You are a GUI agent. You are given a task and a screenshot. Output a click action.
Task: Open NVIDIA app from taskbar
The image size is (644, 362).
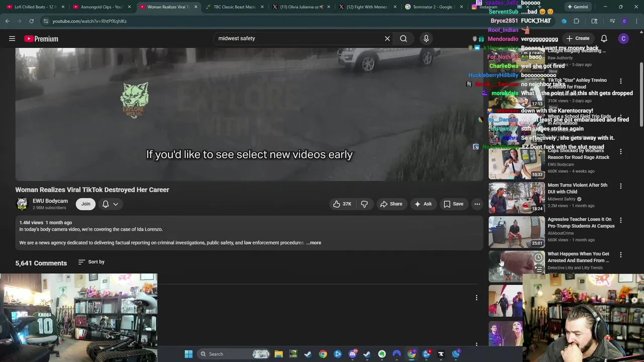(x=293, y=354)
